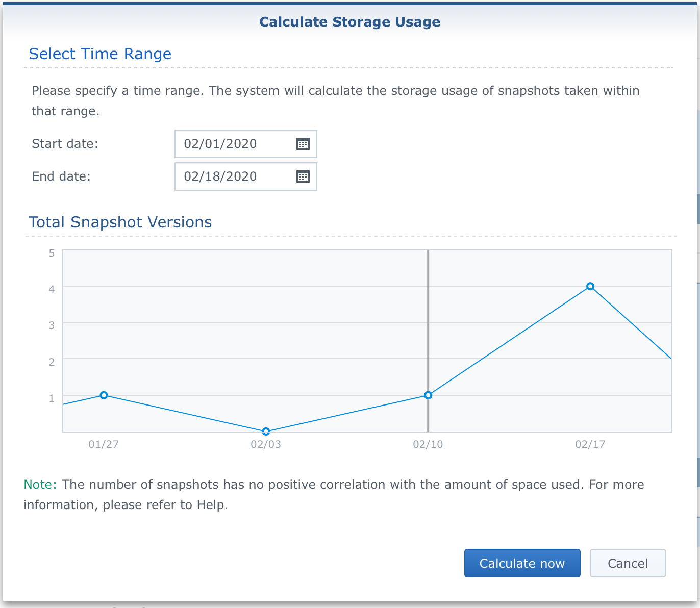The image size is (700, 608).
Task: Click the Total Snapshot Versions heading
Action: 120,222
